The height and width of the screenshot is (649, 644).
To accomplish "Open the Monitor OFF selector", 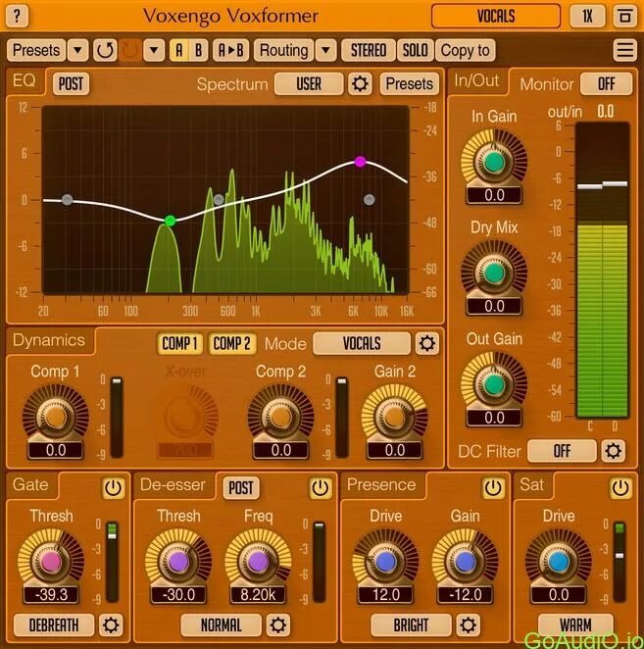I will (x=607, y=84).
